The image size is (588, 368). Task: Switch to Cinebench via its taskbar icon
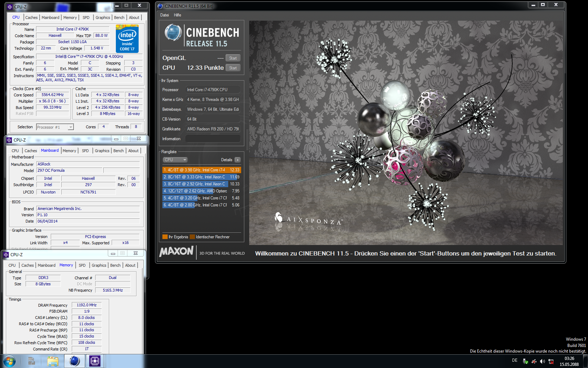[74, 361]
